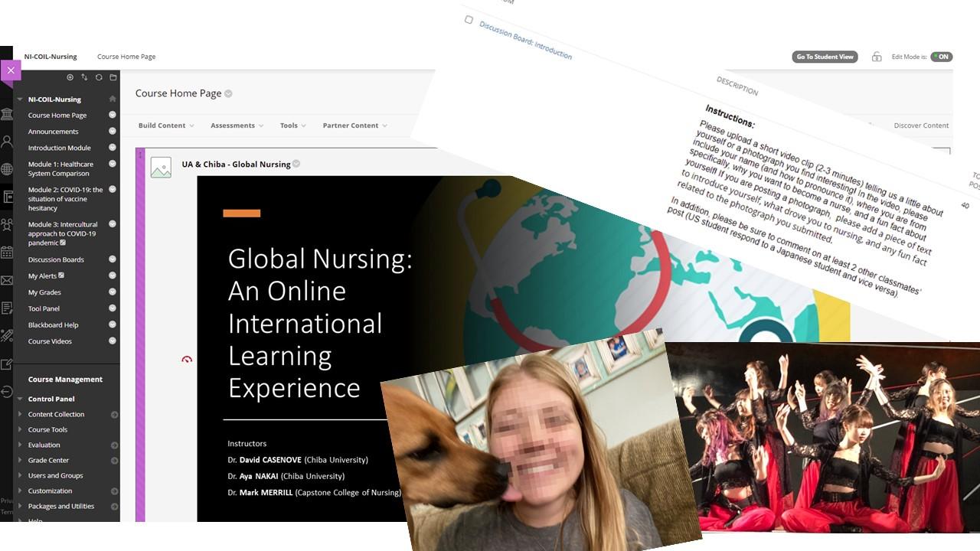The height and width of the screenshot is (551, 980).
Task: Open options chevron for Course Home Page menu item
Action: (113, 115)
